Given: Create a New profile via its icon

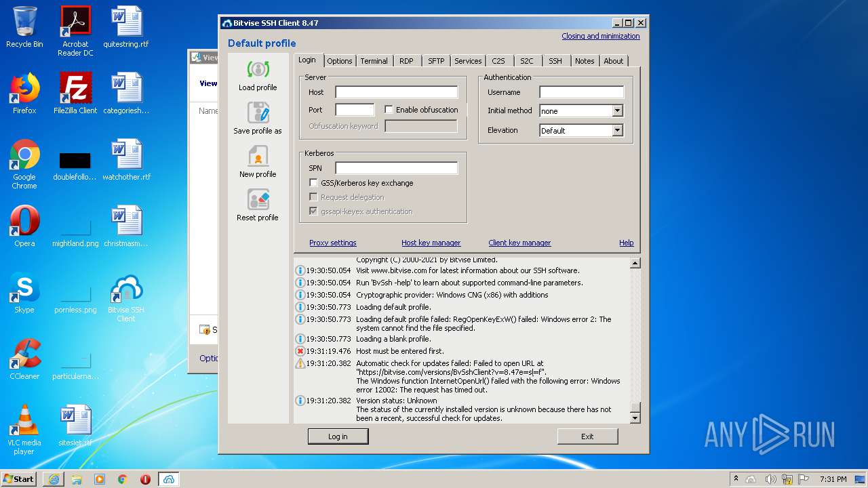Looking at the screenshot, I should (258, 157).
